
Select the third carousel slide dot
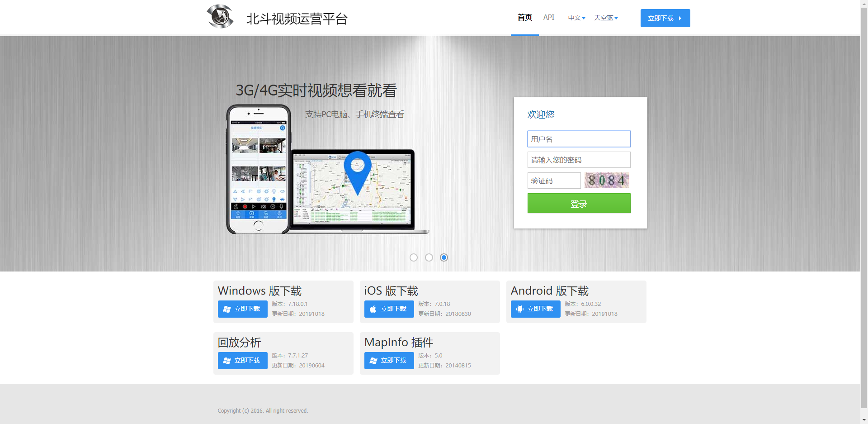[x=444, y=257]
